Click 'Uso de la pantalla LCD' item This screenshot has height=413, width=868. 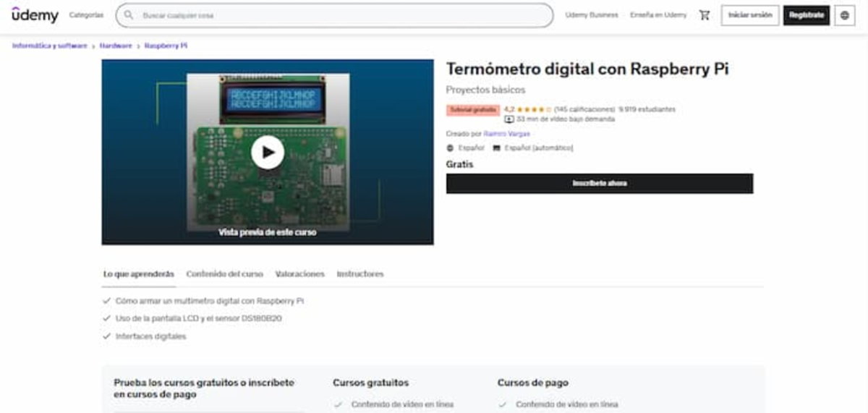coord(198,318)
